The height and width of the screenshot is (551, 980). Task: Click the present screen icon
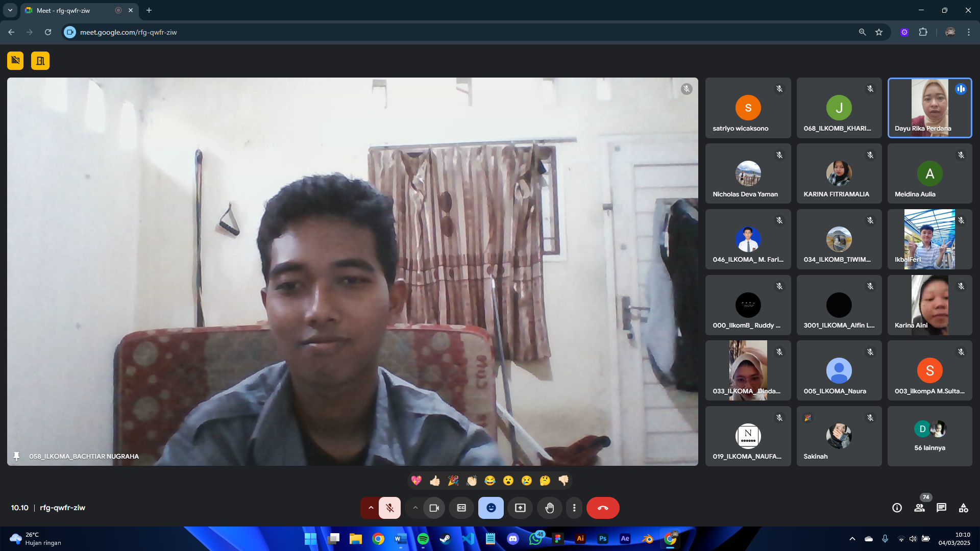[x=520, y=508]
